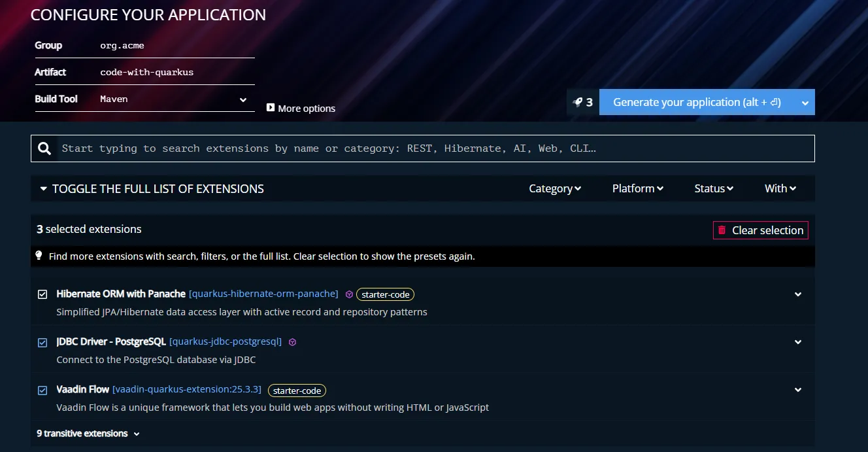Click Generate your application button
This screenshot has width=868, height=452.
click(697, 102)
